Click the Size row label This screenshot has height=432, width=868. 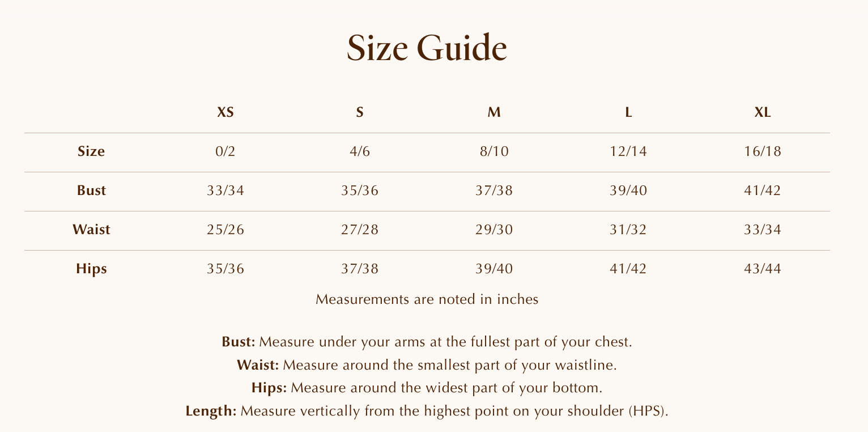(x=91, y=151)
